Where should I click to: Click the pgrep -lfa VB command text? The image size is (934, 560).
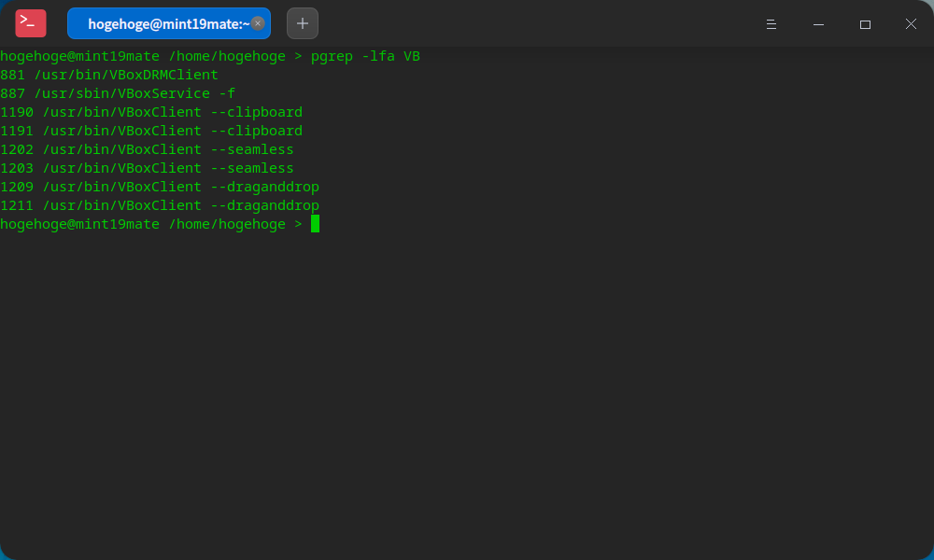[x=365, y=56]
